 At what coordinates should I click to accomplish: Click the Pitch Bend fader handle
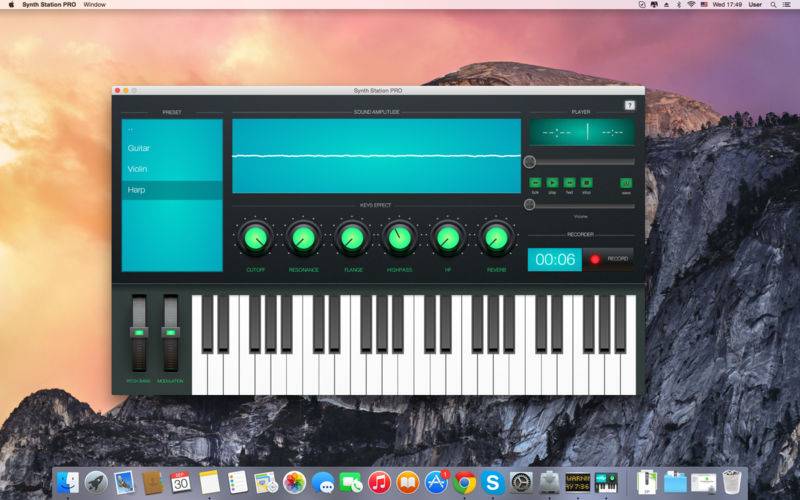click(x=139, y=333)
